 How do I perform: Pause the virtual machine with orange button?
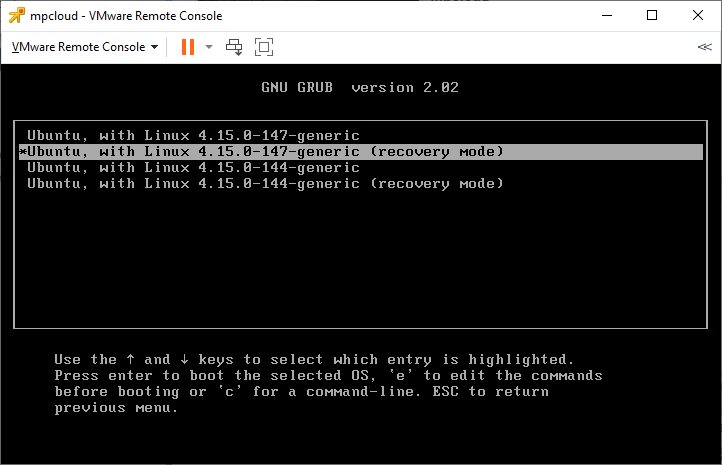[x=188, y=47]
